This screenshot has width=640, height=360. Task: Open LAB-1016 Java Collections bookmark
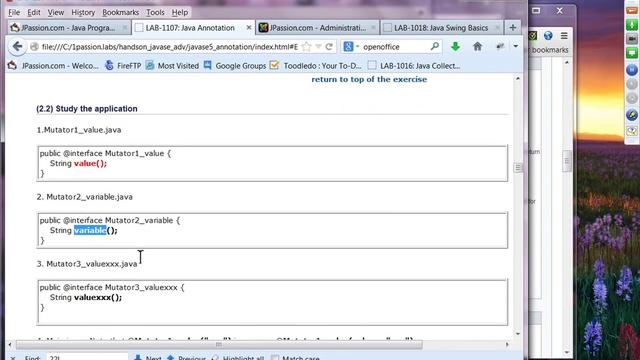413,65
